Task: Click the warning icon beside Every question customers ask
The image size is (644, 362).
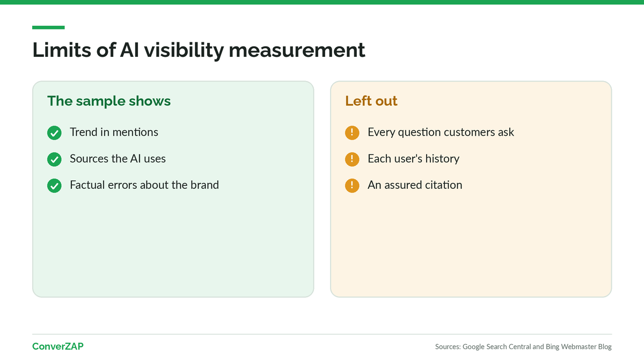Action: click(x=352, y=133)
